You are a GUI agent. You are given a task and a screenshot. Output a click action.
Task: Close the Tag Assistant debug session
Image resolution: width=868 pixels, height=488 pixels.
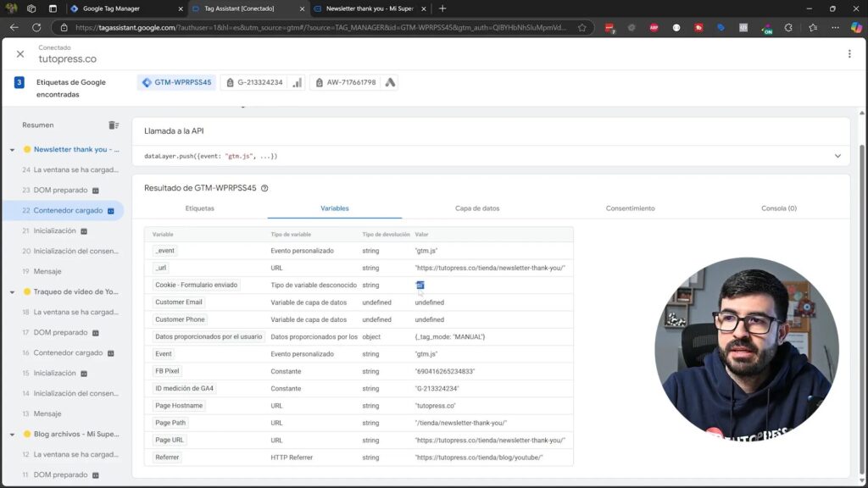click(x=20, y=53)
